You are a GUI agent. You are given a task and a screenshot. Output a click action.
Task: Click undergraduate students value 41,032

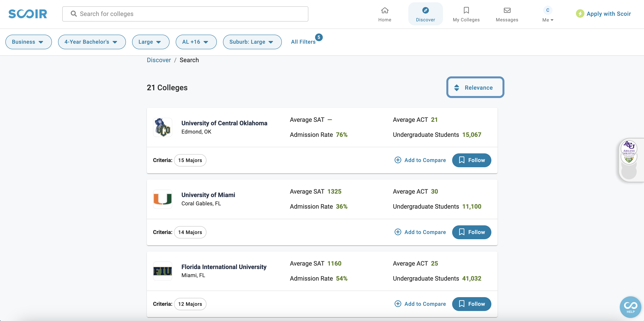pos(472,278)
